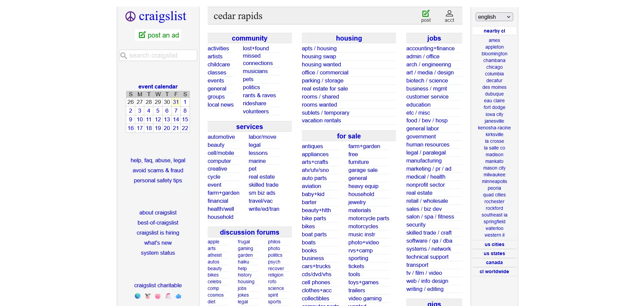644x306 pixels.
Task: Open the services section header
Action: click(x=250, y=127)
